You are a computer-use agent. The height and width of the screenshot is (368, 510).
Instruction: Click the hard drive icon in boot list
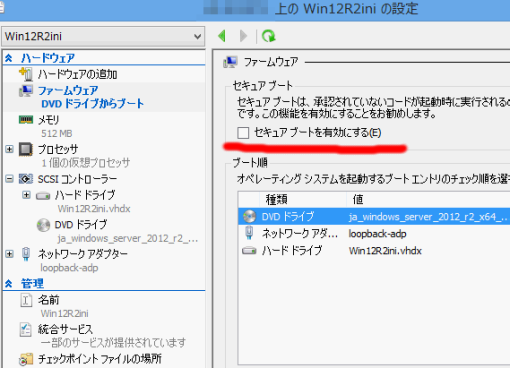[249, 251]
